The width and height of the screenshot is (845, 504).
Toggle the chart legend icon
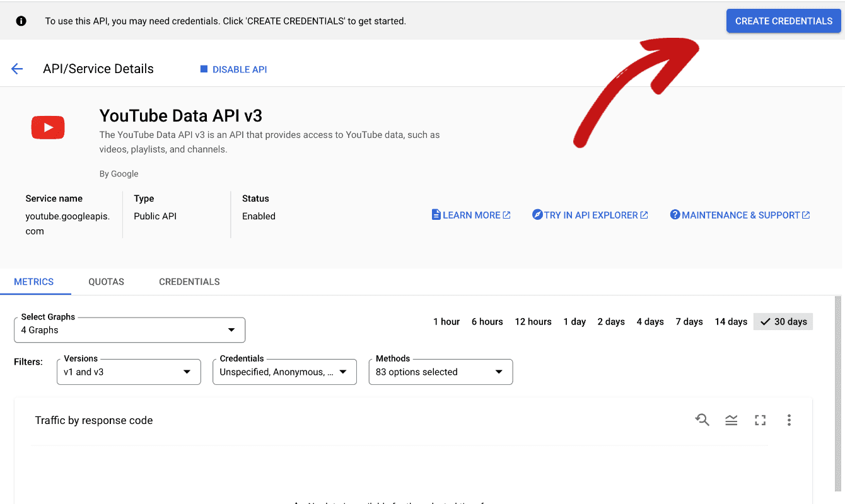731,420
